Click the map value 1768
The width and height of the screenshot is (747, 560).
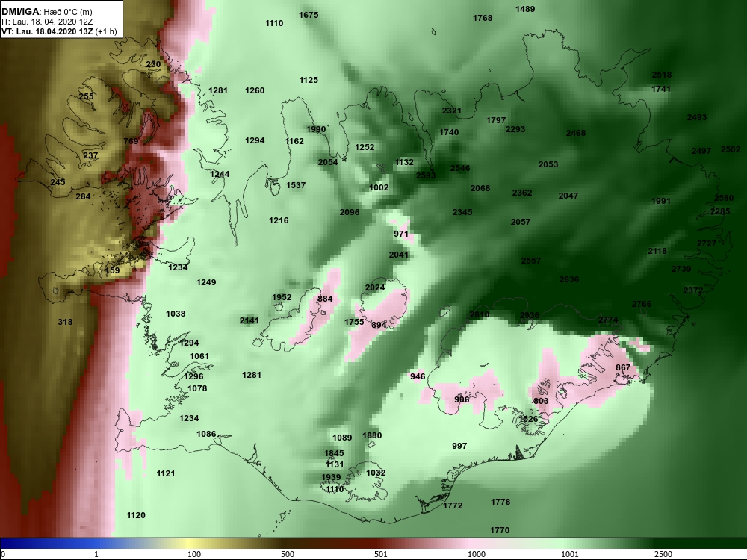pyautogui.click(x=483, y=18)
